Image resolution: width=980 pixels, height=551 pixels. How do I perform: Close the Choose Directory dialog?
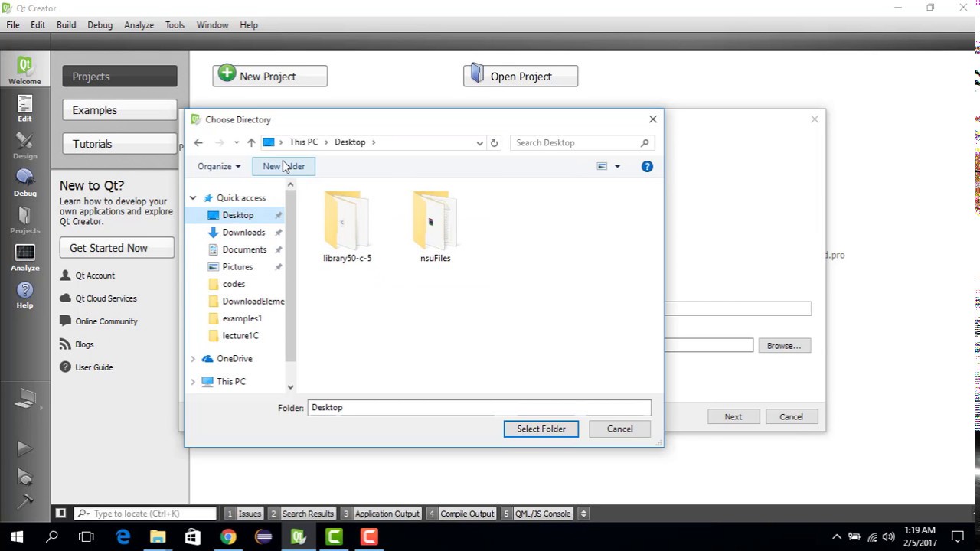tap(652, 119)
